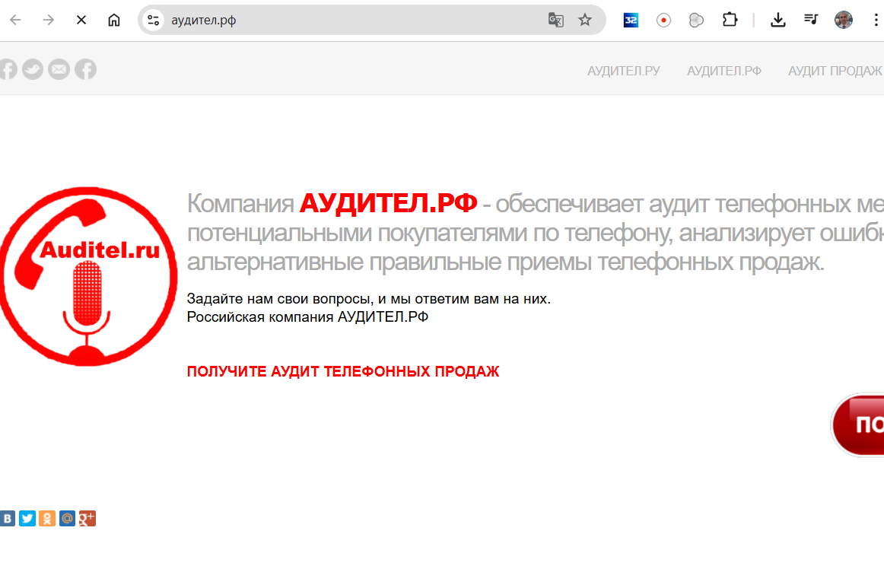Share via the blue Twitter square icon
This screenshot has height=588, width=884.
(x=27, y=519)
